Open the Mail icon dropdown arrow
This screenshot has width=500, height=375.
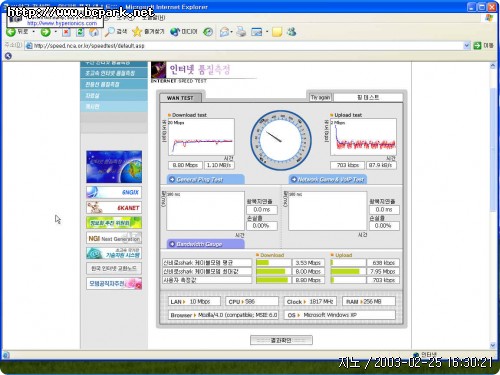pyautogui.click(x=231, y=32)
